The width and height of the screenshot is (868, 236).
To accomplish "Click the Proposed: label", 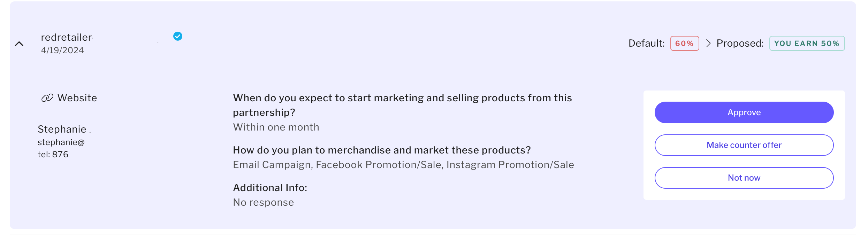I will tap(740, 43).
